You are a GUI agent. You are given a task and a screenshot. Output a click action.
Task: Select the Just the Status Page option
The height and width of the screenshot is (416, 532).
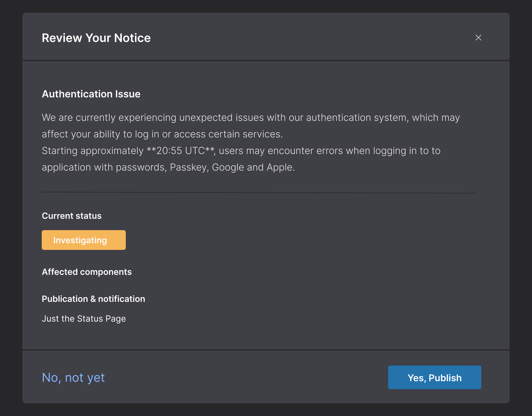84,318
